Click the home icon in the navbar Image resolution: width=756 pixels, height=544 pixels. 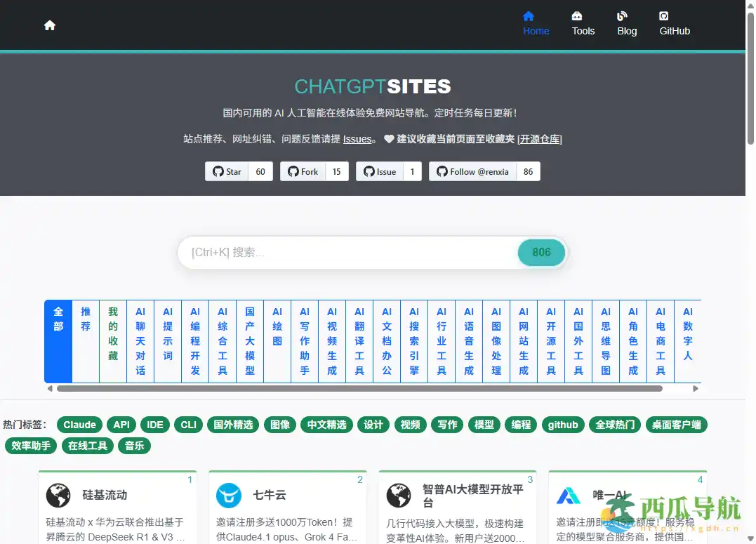[x=49, y=25]
